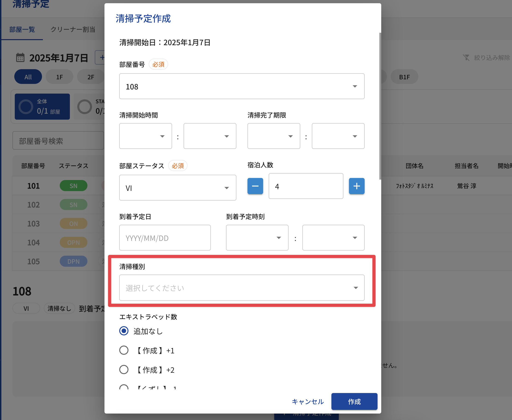Expand the 清掃種別 dropdown
512x420 pixels.
(242, 288)
